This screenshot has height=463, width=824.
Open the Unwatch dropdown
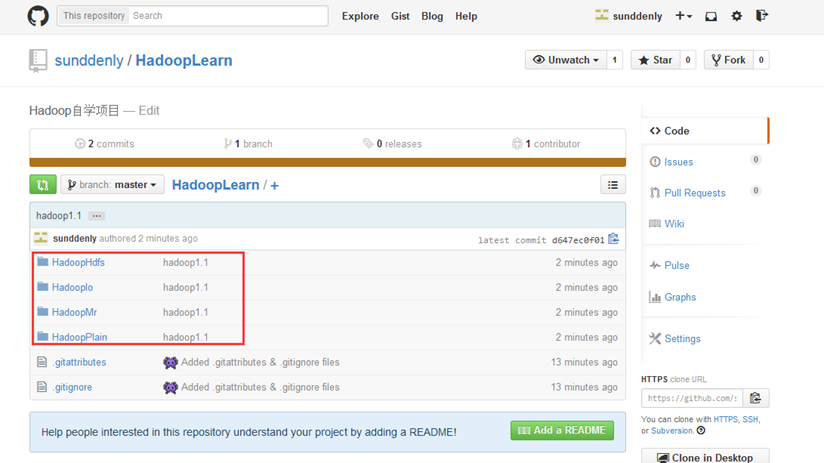(566, 60)
